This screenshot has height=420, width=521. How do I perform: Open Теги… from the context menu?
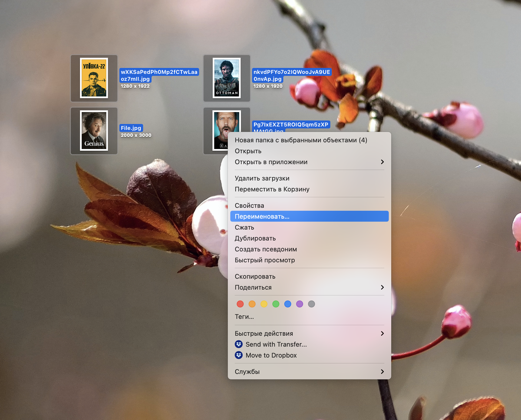(x=310, y=317)
